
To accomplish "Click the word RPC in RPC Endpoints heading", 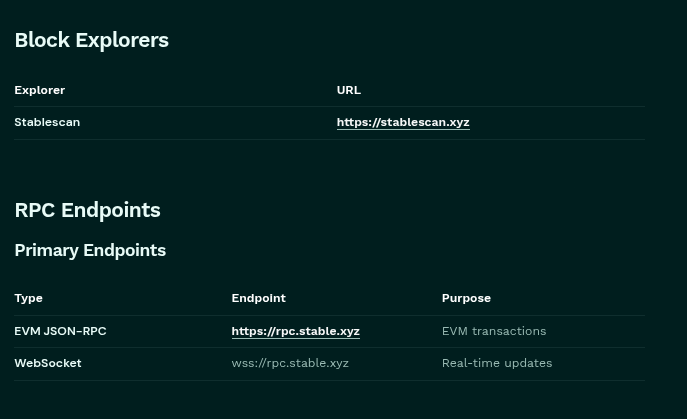I will [x=35, y=210].
